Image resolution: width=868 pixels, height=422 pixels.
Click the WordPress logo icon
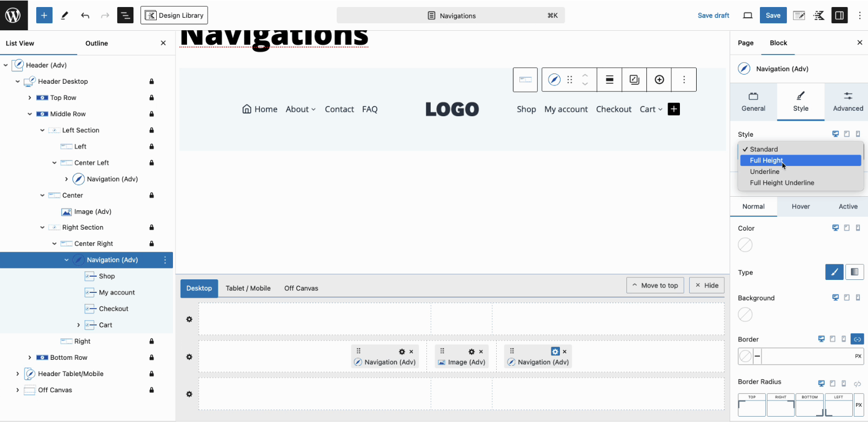pyautogui.click(x=13, y=15)
